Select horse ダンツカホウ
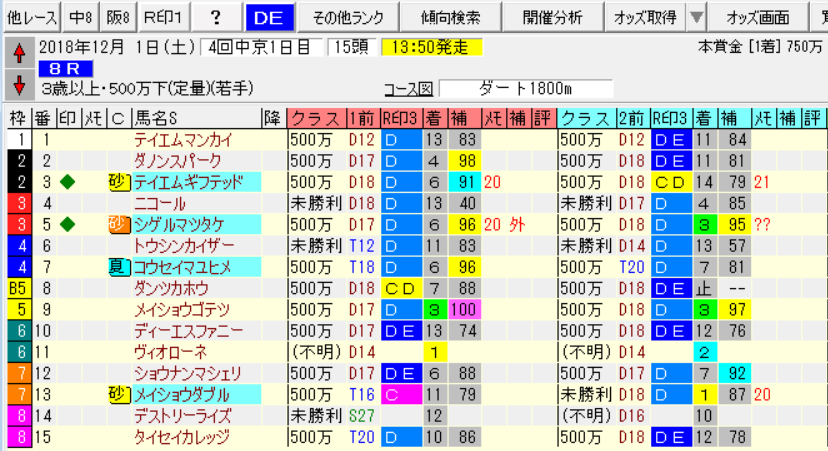The height and width of the screenshot is (451, 828). (x=171, y=288)
